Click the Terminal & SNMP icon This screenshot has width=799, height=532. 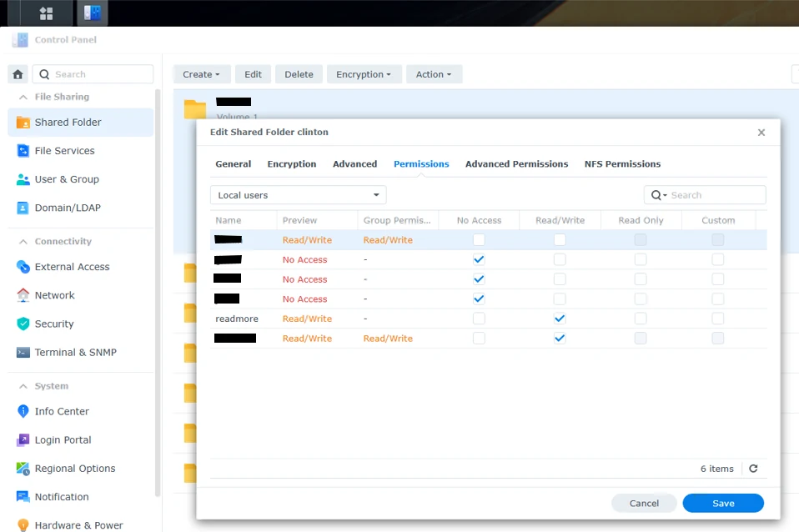click(x=23, y=352)
